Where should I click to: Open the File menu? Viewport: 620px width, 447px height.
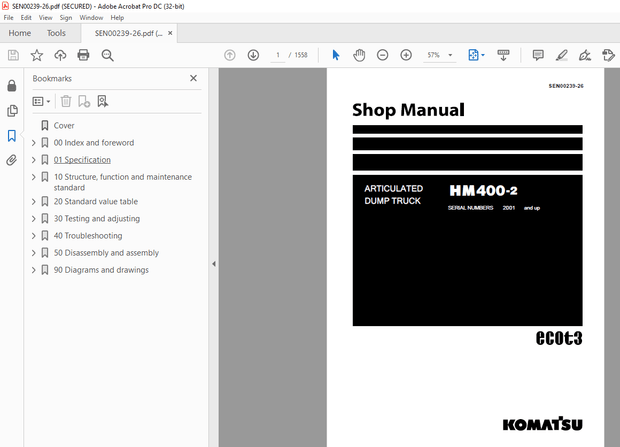(8, 17)
